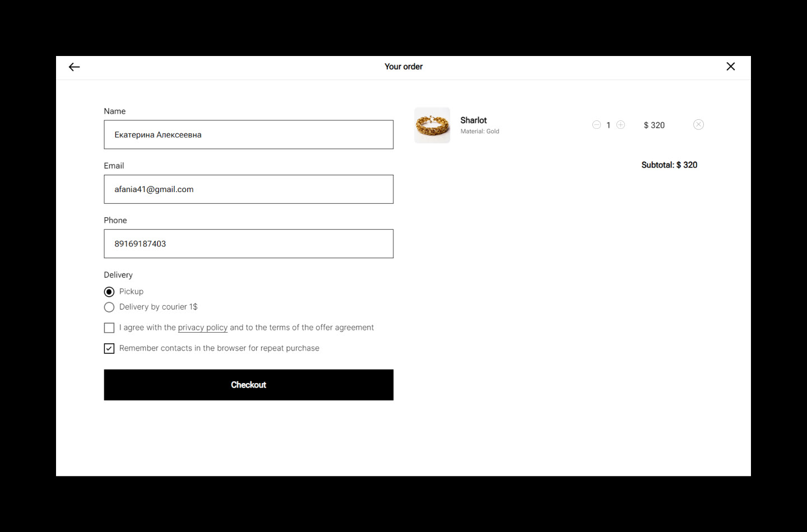
Task: Click the quantity value 1
Action: point(608,125)
